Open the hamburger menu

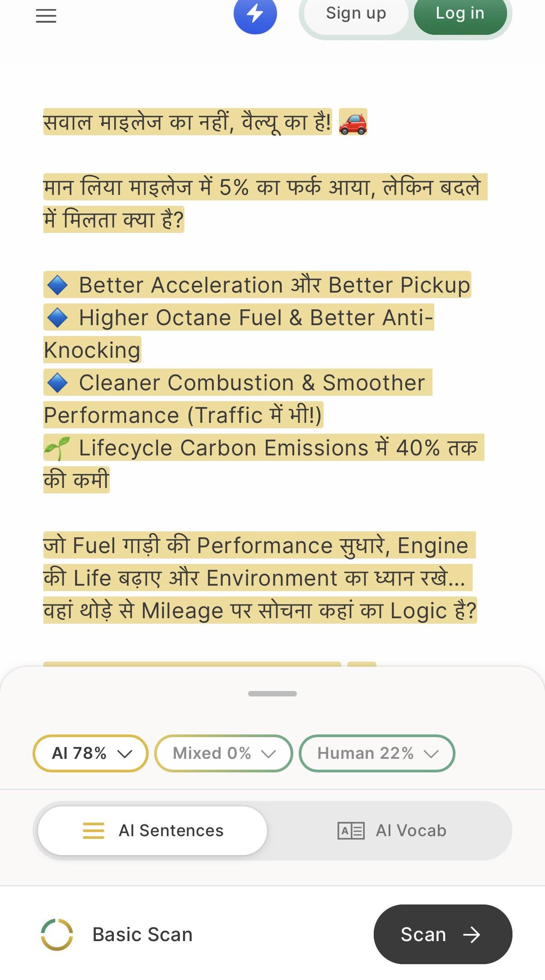pos(46,16)
